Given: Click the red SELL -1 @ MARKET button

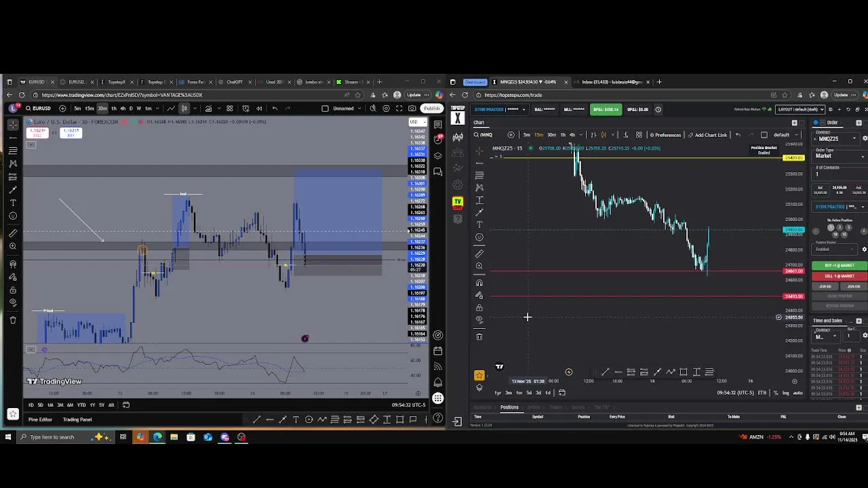Looking at the screenshot, I should pos(840,276).
